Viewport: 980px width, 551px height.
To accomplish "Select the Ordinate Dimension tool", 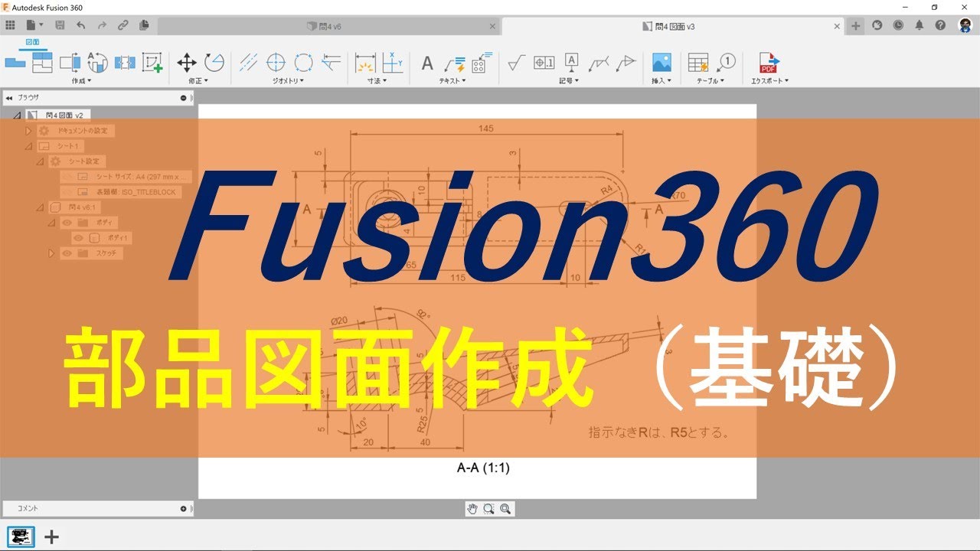I will click(393, 62).
